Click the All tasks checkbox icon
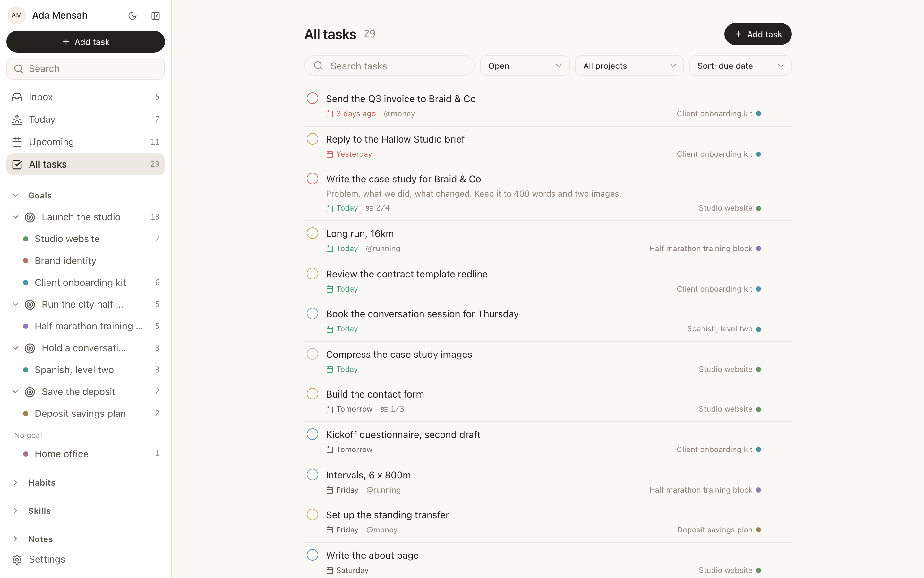Viewport: 924px width, 578px height. tap(17, 164)
